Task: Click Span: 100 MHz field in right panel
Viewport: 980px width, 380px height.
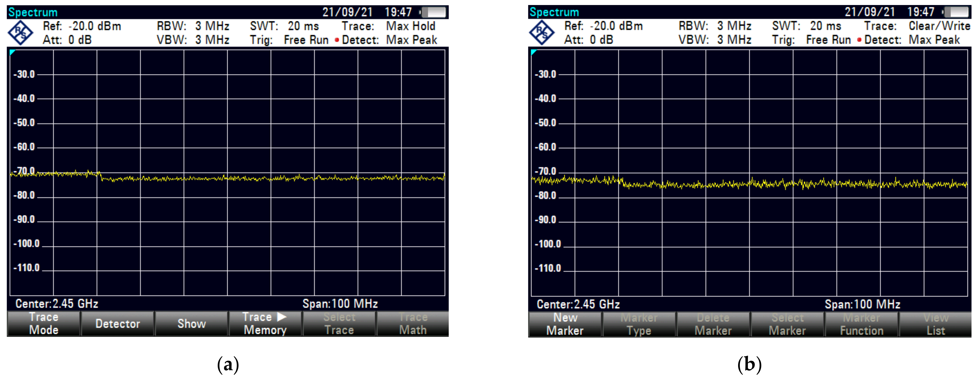Action: pyautogui.click(x=862, y=304)
